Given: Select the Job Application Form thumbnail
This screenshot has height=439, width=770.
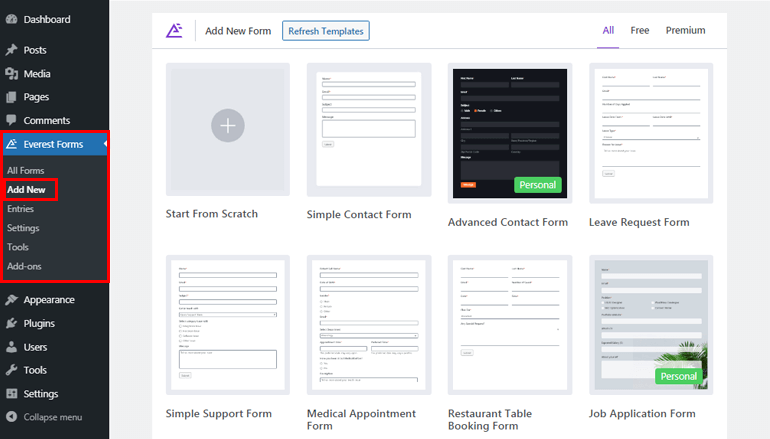Looking at the screenshot, I should pos(651,325).
